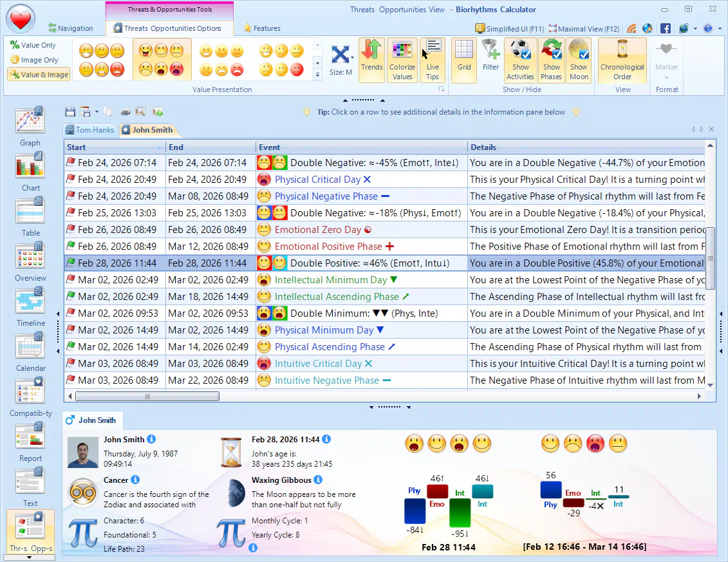The image size is (728, 562).
Task: Toggle the Grid display icon
Action: (x=464, y=55)
